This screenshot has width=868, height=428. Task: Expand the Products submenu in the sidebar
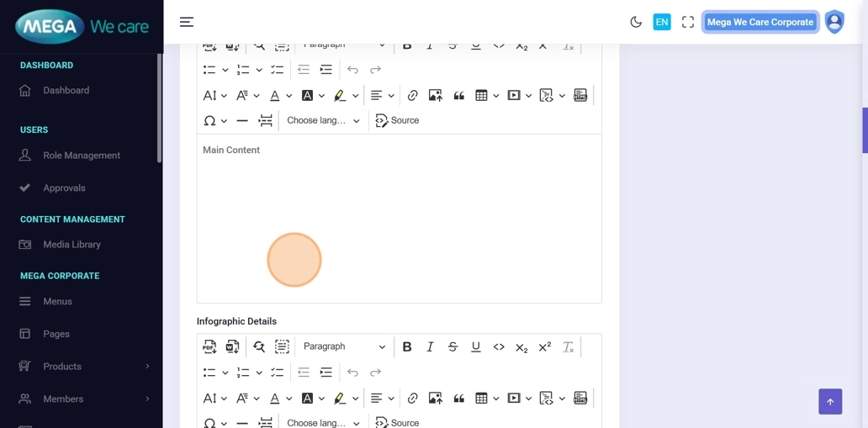click(84, 367)
